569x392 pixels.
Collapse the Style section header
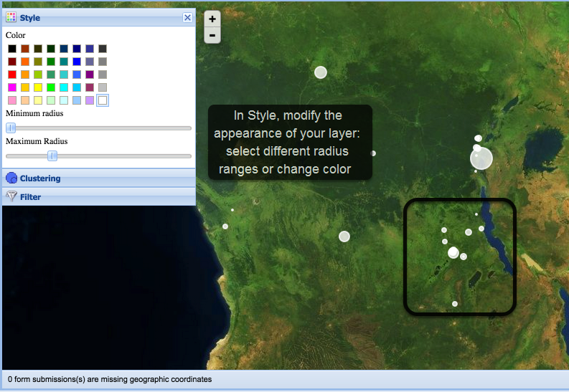(99, 17)
